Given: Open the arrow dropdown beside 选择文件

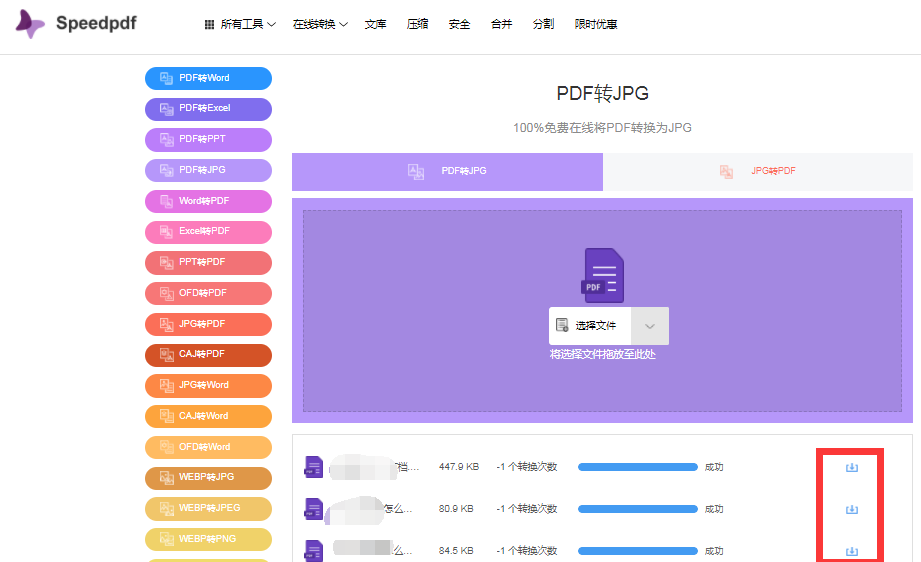Looking at the screenshot, I should 650,326.
